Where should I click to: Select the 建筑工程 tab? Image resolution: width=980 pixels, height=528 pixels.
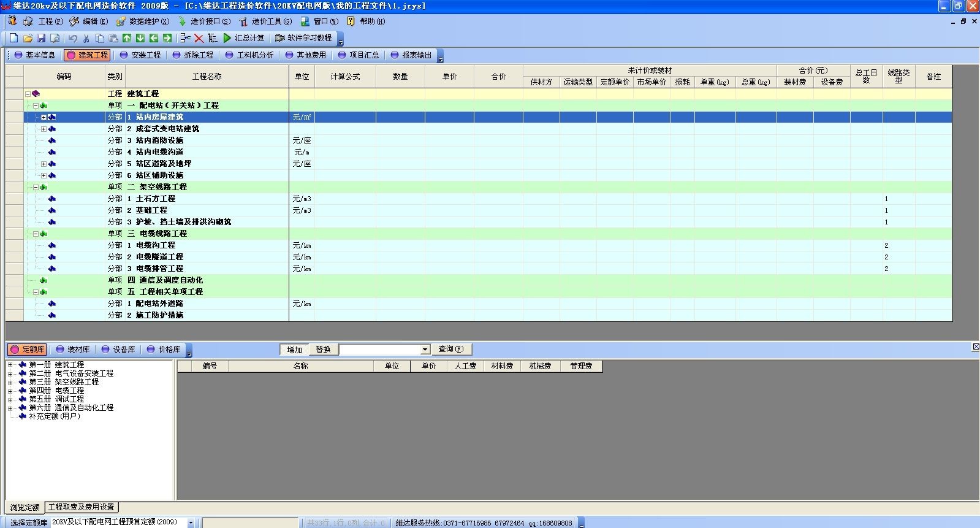(x=87, y=55)
